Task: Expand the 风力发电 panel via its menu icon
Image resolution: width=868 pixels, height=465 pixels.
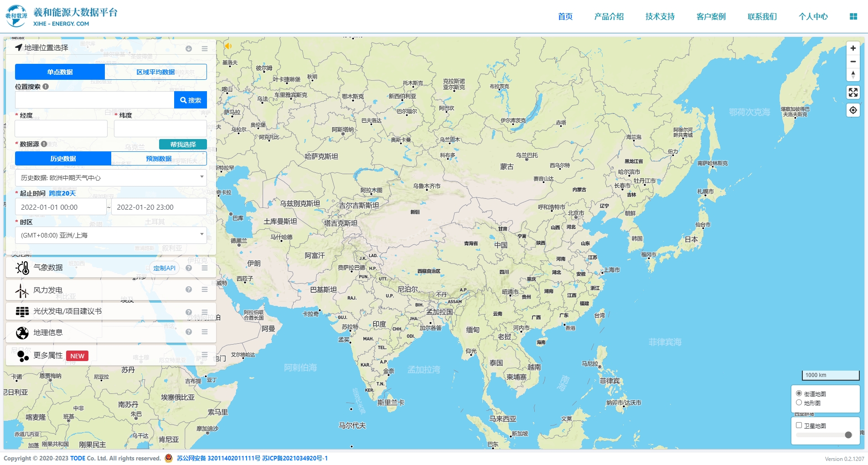Action: [205, 289]
